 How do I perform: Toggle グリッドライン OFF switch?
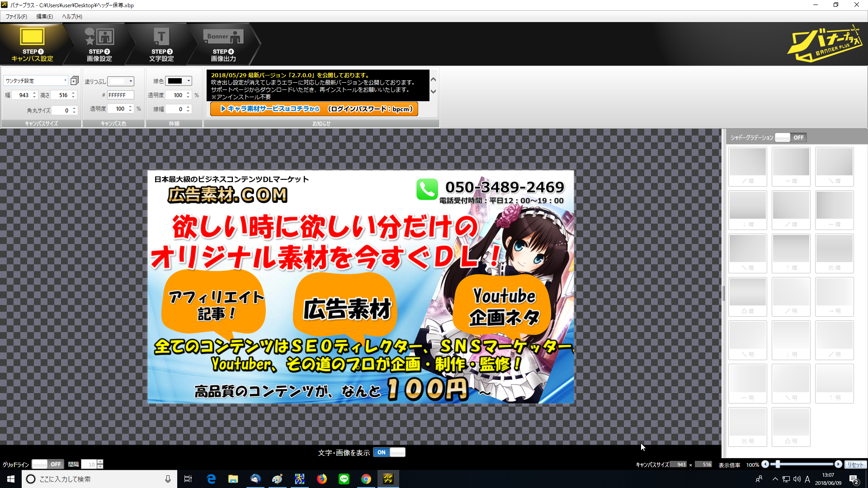(47, 464)
